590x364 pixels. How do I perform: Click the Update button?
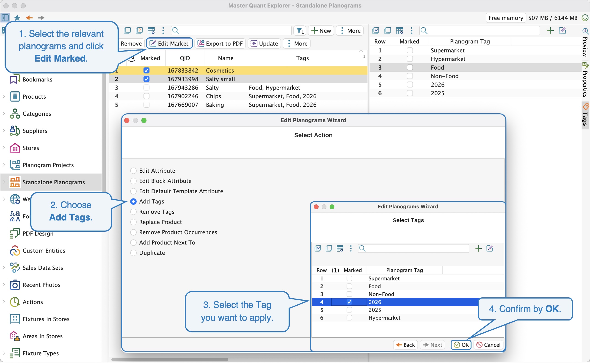point(264,43)
